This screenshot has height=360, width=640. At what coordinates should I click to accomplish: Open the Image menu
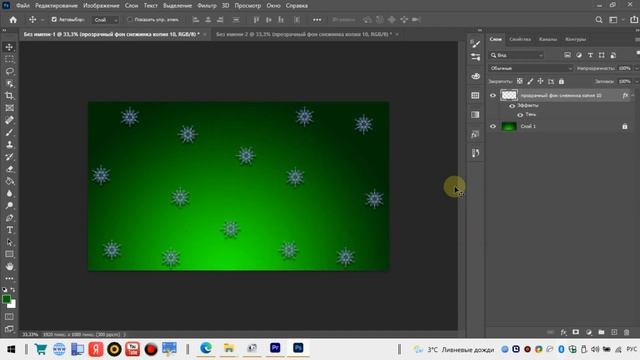click(101, 6)
